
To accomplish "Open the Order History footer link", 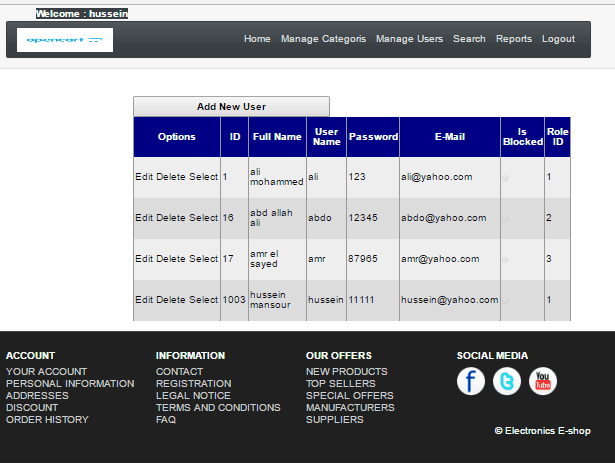I will pyautogui.click(x=47, y=420).
